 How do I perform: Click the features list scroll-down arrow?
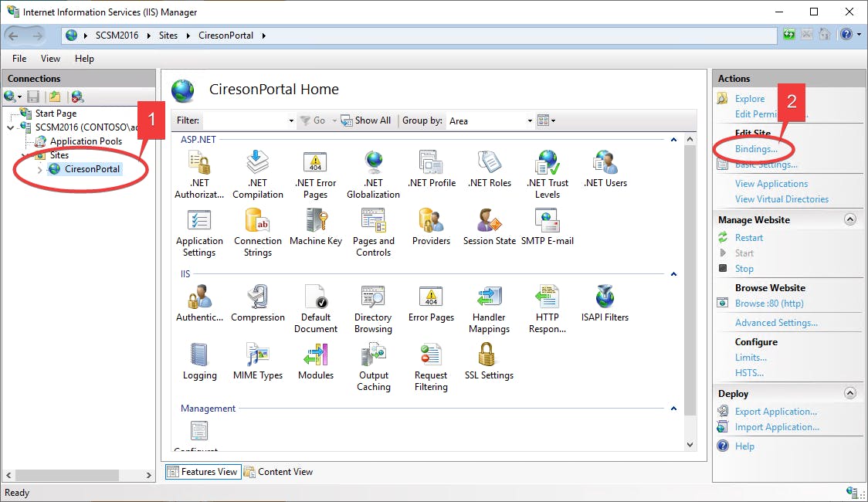point(690,444)
